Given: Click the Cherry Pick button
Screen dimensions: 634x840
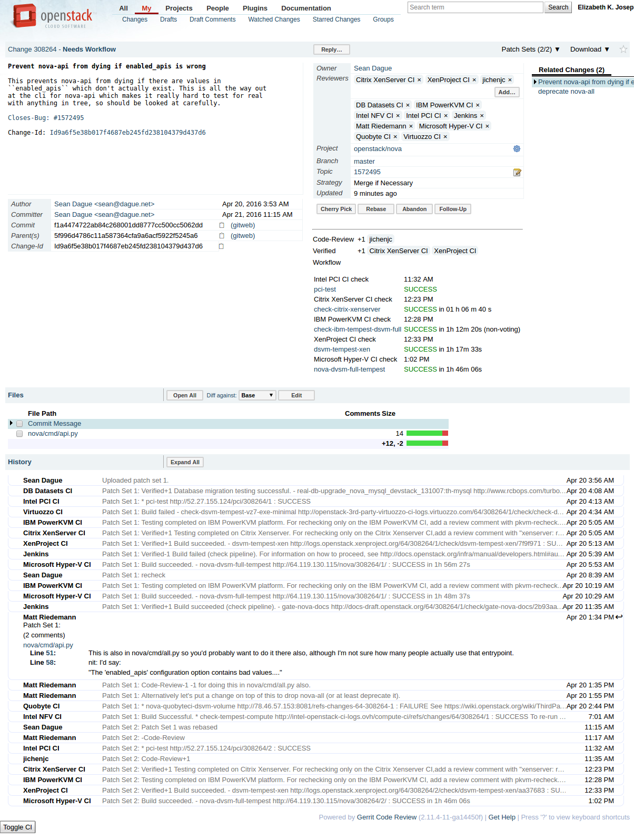Looking at the screenshot, I should [336, 209].
